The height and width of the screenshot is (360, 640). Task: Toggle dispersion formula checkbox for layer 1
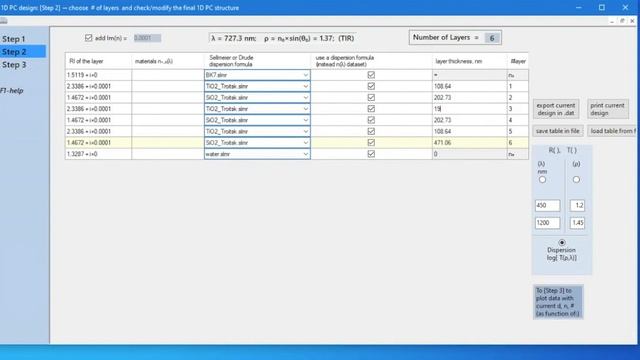point(371,86)
